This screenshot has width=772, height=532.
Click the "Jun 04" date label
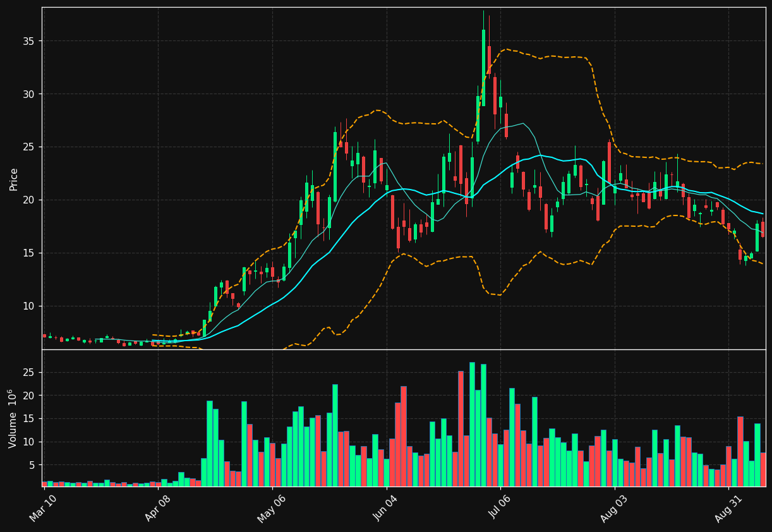pos(385,508)
